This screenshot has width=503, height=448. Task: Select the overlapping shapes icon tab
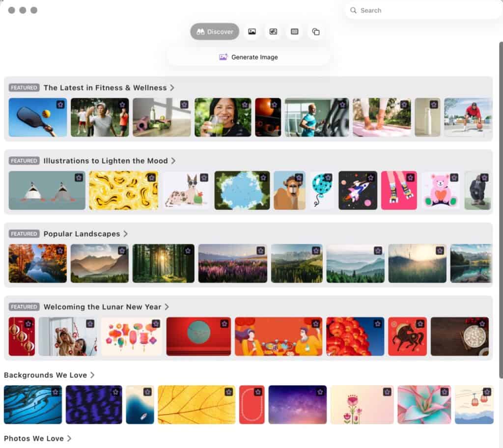[316, 31]
